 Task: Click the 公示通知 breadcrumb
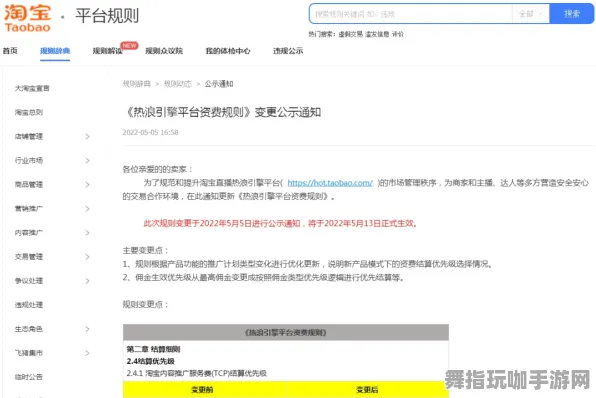(x=219, y=84)
